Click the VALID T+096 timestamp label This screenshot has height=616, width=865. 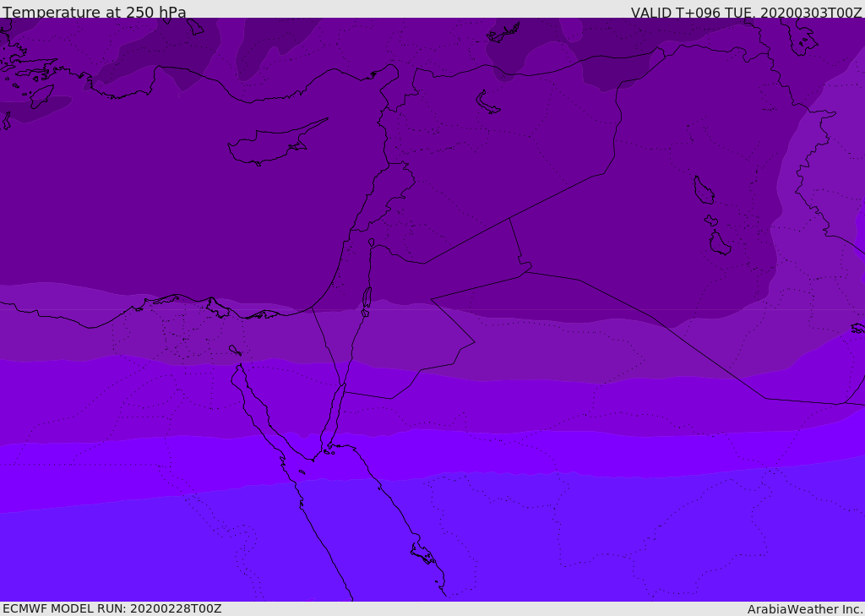[x=747, y=13]
